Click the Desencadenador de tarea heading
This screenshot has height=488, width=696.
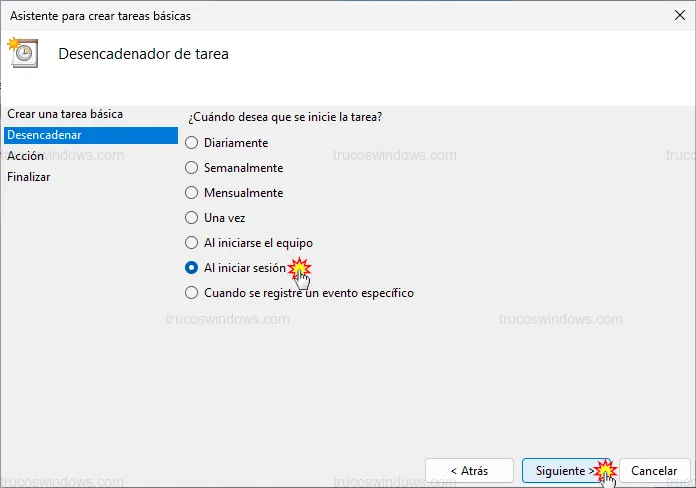pos(144,54)
